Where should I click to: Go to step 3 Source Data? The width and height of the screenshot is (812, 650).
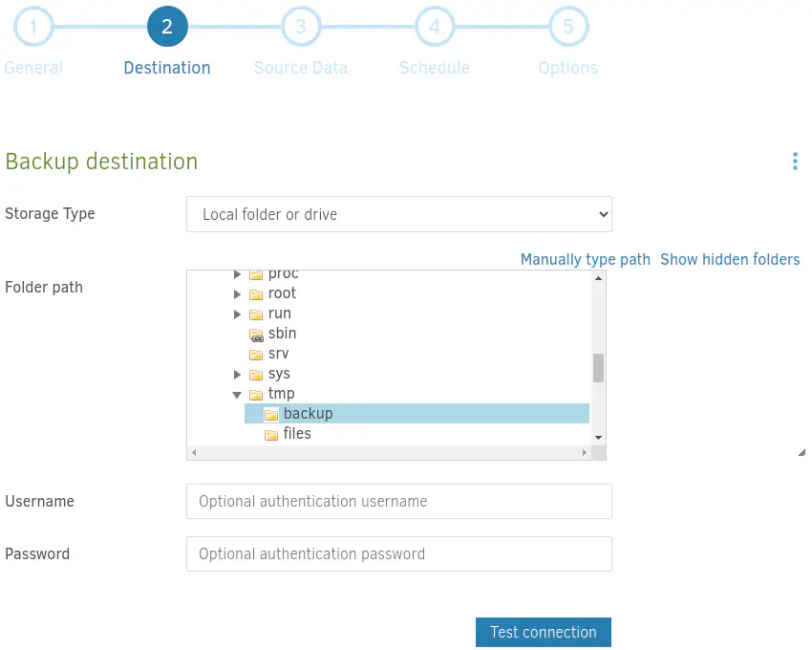coord(301,28)
